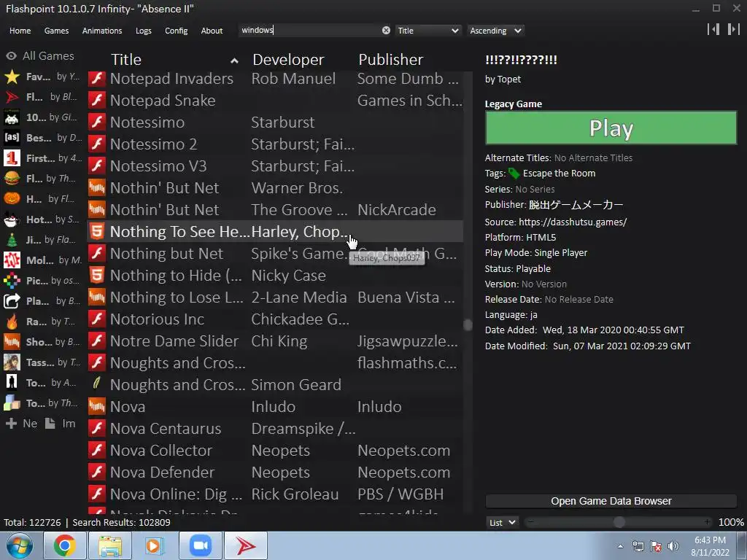Click the Import playlist button

point(60,424)
